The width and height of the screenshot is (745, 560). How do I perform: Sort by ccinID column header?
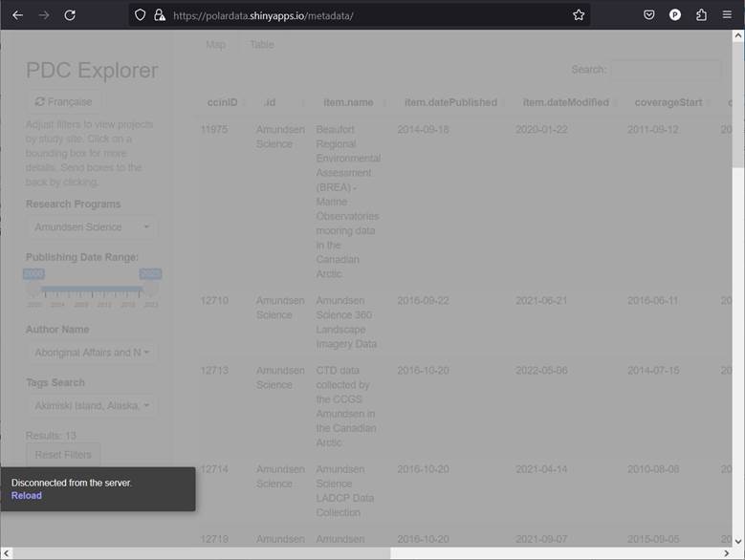[223, 102]
